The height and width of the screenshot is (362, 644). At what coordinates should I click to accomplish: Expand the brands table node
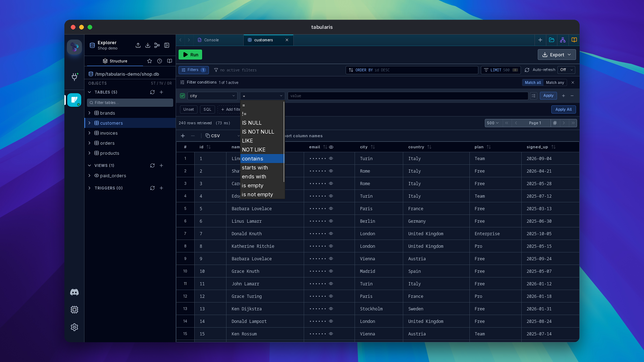(x=90, y=113)
